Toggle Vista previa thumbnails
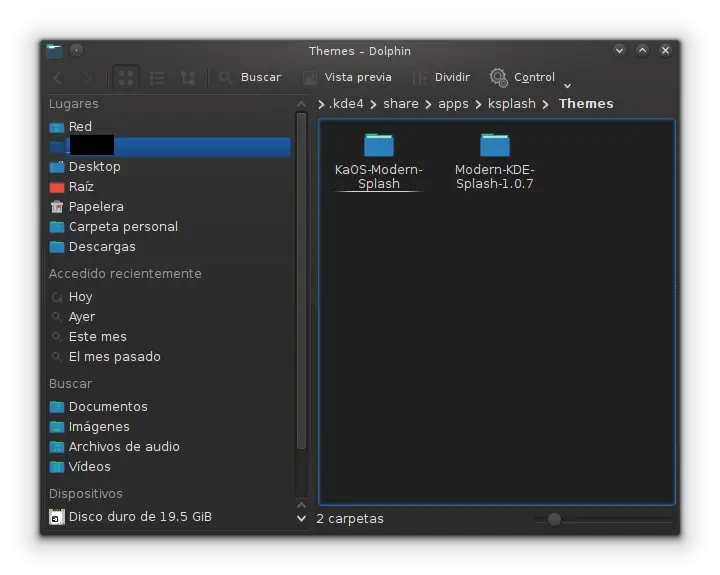Viewport: 720px width, 575px height. [348, 77]
